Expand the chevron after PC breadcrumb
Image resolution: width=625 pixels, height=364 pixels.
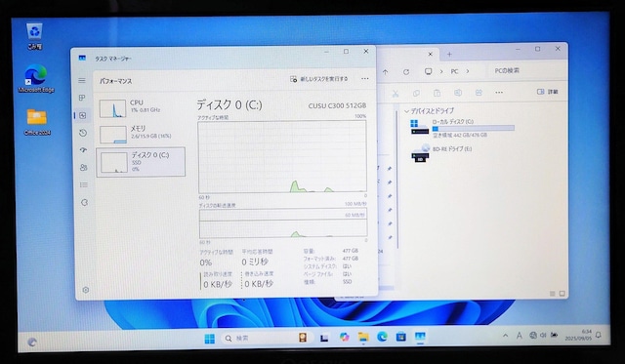click(x=468, y=71)
